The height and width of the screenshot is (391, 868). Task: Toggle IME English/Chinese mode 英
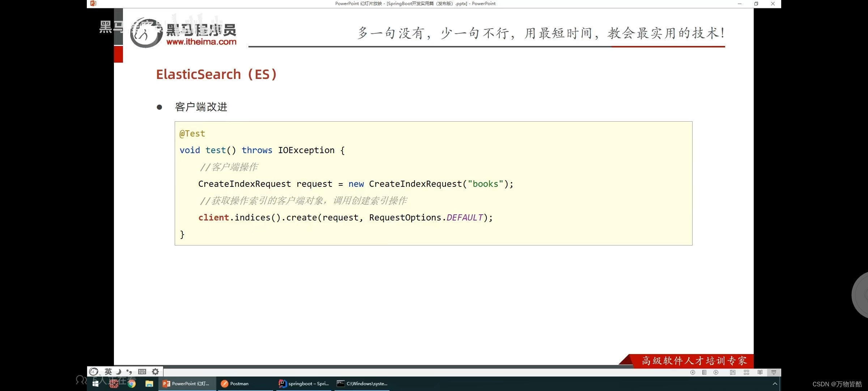pos(108,371)
